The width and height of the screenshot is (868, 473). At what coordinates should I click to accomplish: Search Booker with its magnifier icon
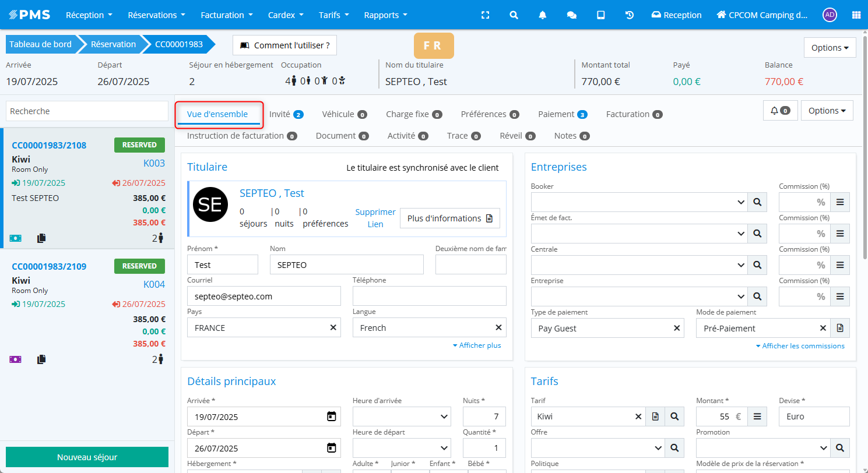point(757,202)
